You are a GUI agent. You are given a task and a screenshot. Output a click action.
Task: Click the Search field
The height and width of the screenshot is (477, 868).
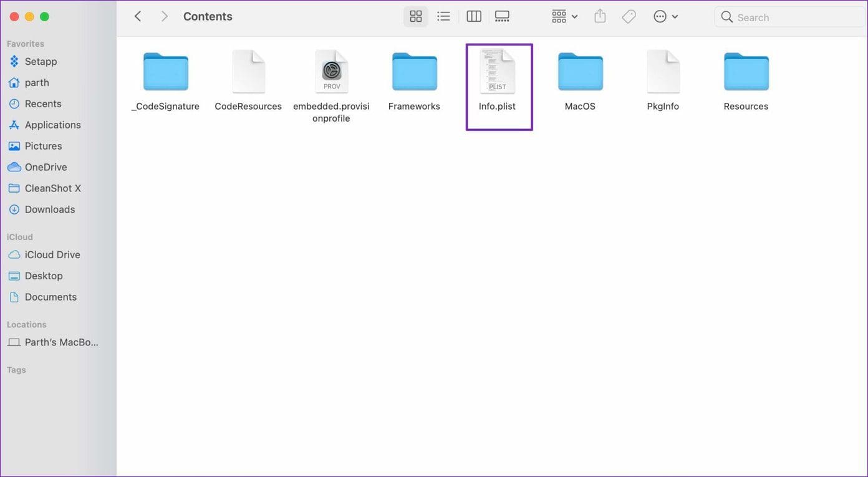point(789,17)
